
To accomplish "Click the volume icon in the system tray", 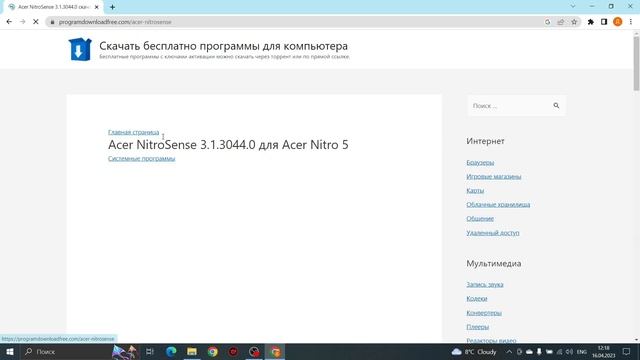I will click(569, 351).
